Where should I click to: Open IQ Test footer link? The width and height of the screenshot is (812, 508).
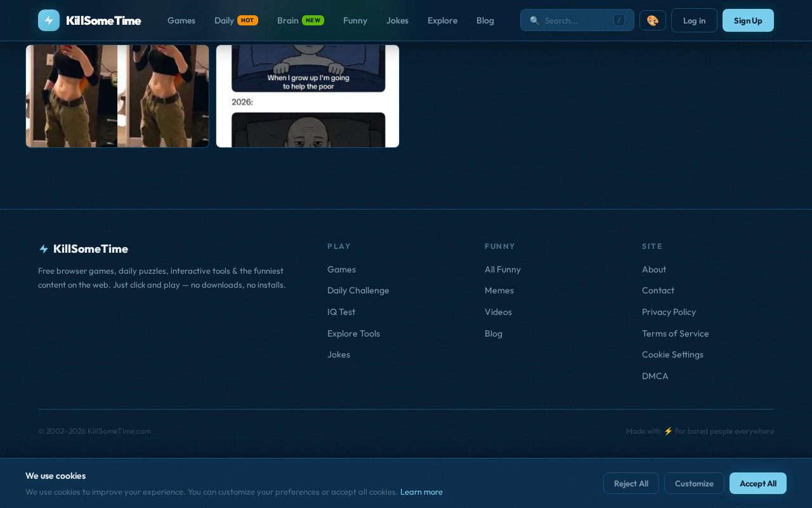click(x=341, y=312)
